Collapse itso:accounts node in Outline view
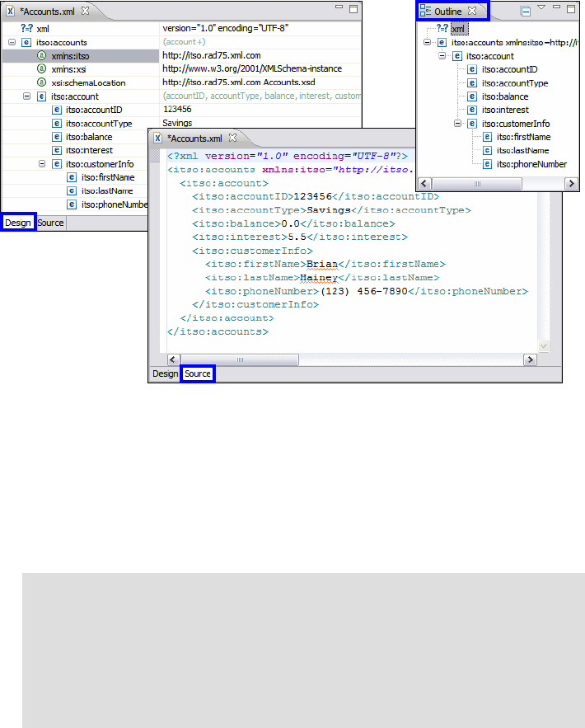Image resolution: width=585 pixels, height=728 pixels. tap(428, 42)
